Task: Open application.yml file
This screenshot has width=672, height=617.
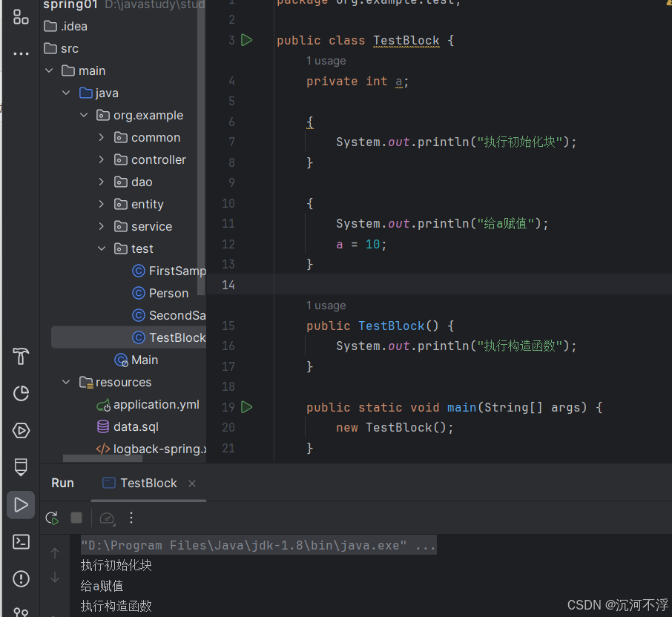Action: [148, 405]
